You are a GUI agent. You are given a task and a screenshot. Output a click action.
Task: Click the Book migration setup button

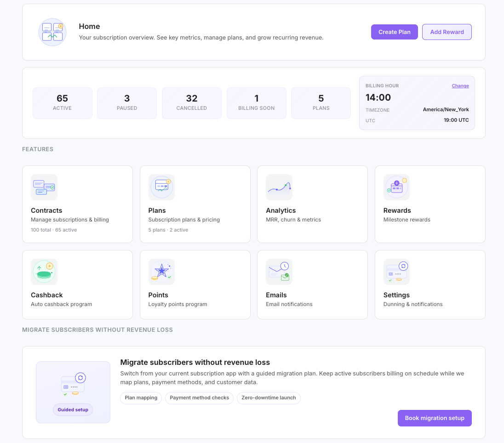(435, 418)
